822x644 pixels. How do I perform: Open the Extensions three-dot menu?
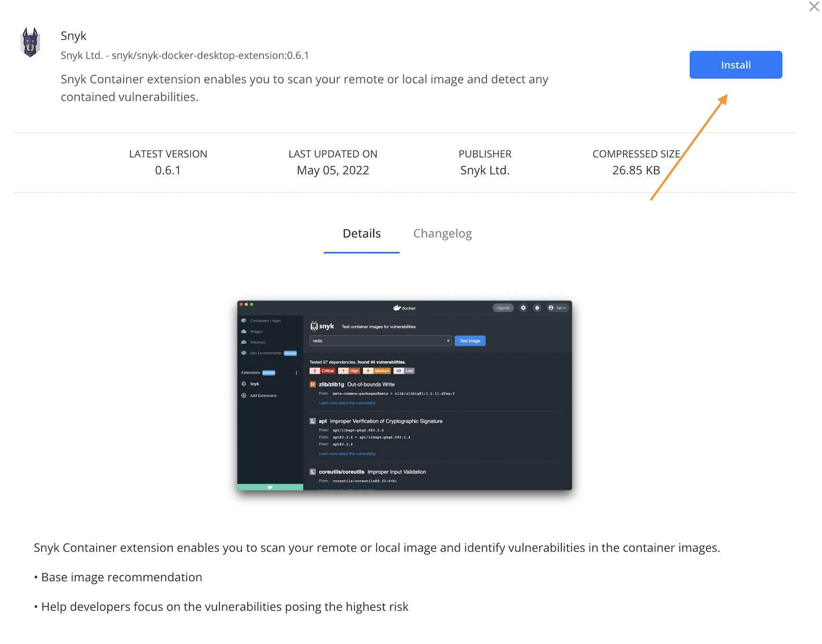(x=296, y=373)
